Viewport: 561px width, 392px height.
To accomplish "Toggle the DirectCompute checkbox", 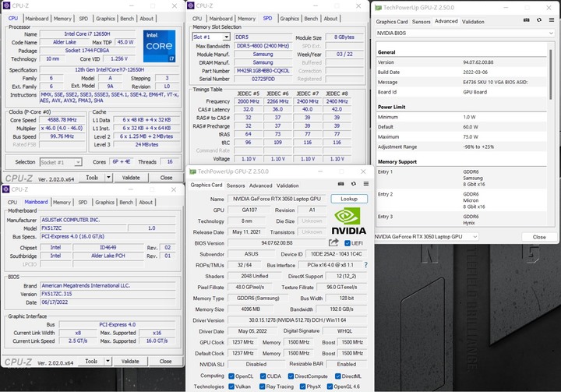I will tap(291, 376).
